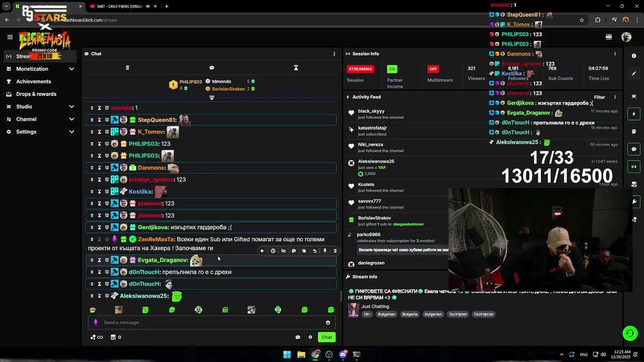Toggle the broadcast signal button in right sidebar
This screenshot has height=362, width=644.
634,166
